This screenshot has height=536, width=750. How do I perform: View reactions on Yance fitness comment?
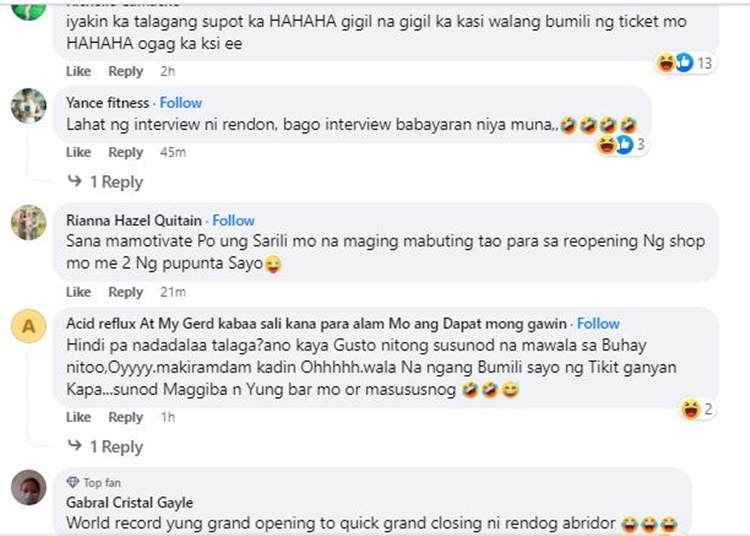click(x=621, y=144)
